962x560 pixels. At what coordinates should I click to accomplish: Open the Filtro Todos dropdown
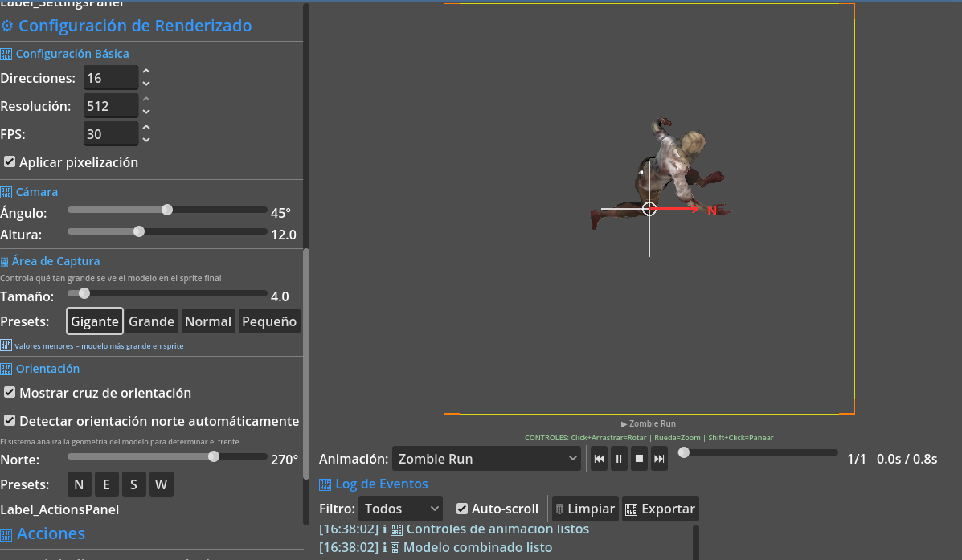400,509
